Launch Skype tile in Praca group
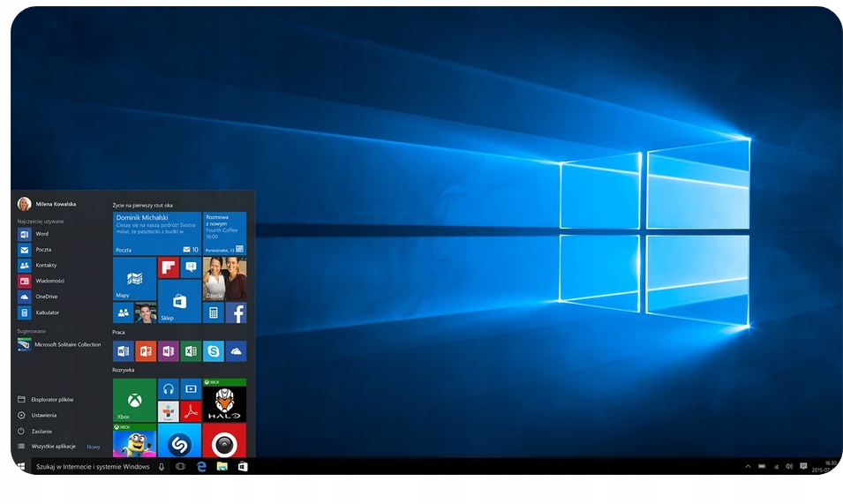Image resolution: width=843 pixels, height=504 pixels. (x=214, y=351)
